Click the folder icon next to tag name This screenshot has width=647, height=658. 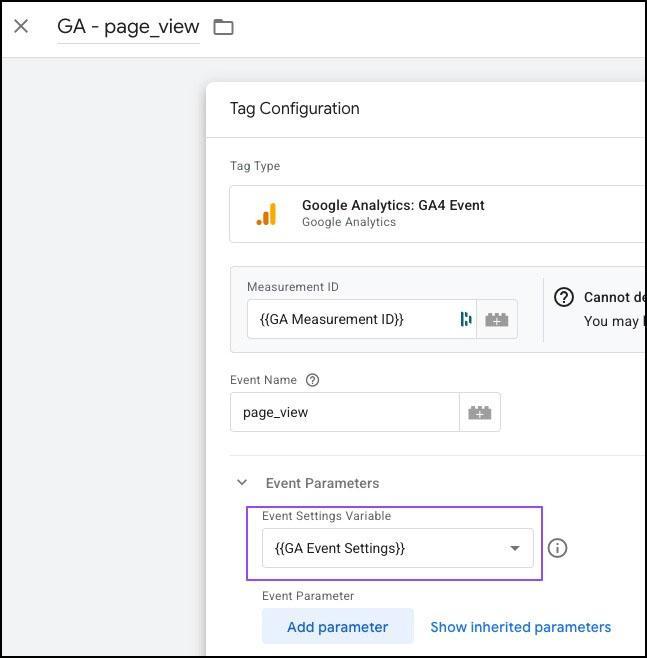(223, 27)
